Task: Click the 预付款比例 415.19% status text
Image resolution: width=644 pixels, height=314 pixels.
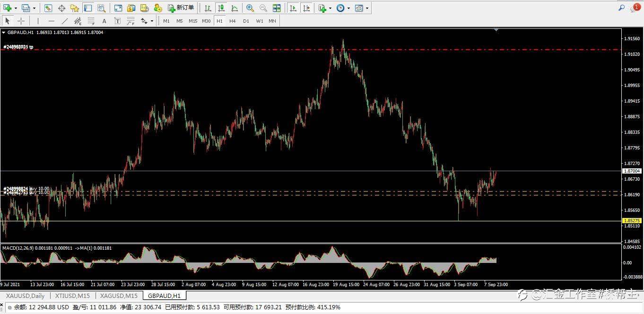Action: point(313,307)
